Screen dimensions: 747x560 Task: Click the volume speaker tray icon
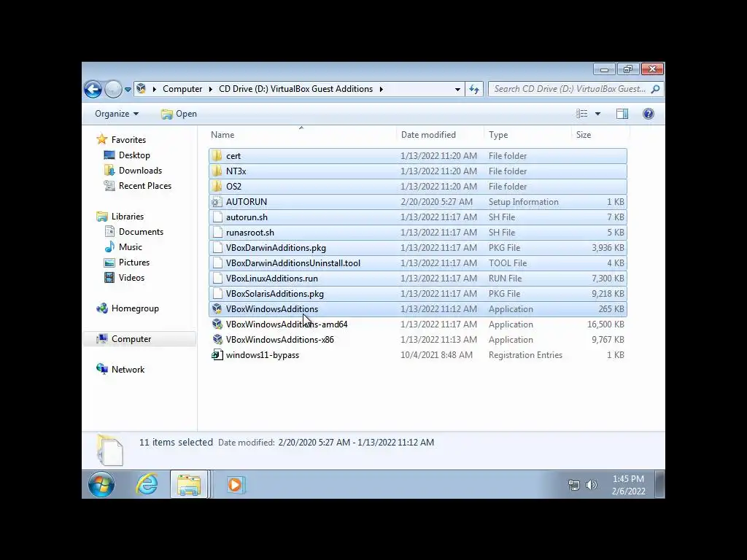tap(591, 485)
